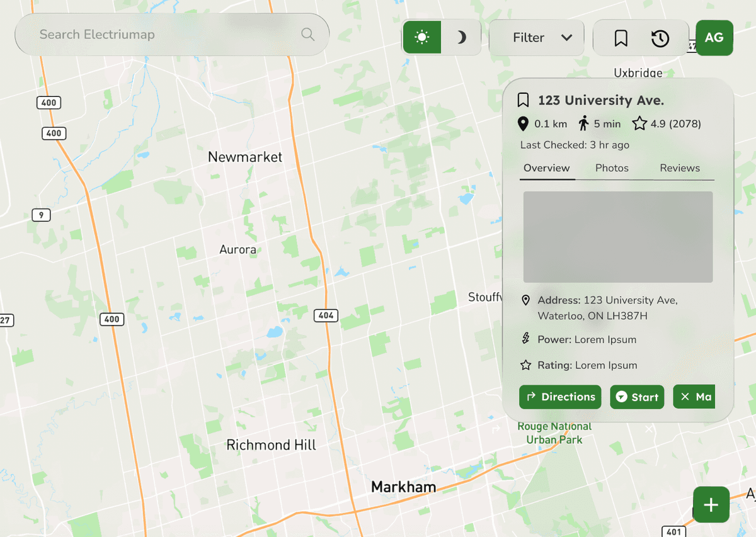The height and width of the screenshot is (537, 756).
Task: Select the Overview tab
Action: tap(546, 168)
